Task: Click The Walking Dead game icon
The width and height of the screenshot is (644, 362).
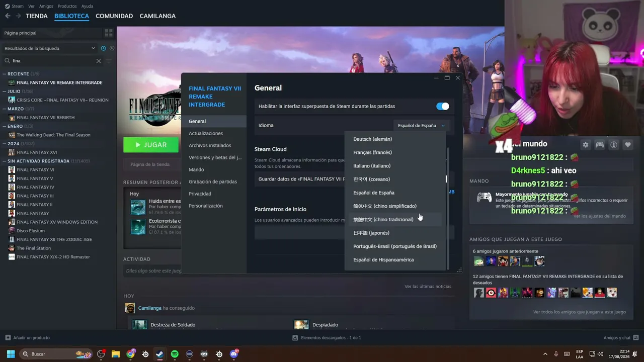Action: (x=12, y=135)
